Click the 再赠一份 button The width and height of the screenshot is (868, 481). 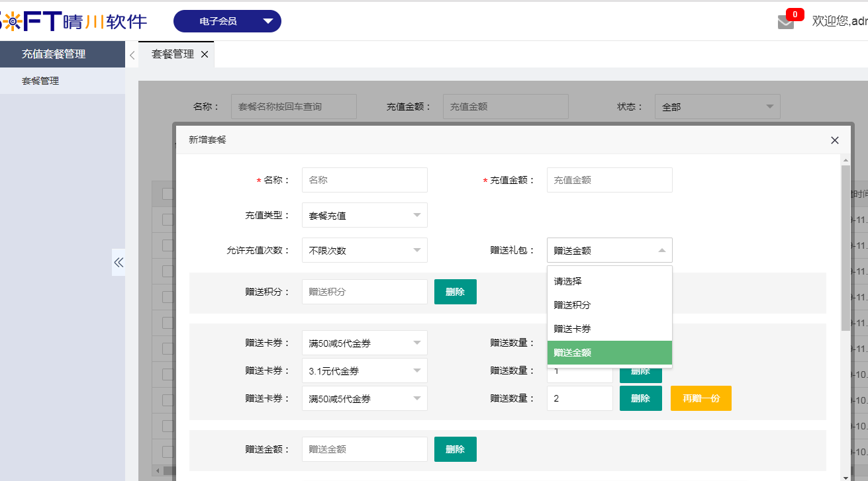click(x=700, y=398)
